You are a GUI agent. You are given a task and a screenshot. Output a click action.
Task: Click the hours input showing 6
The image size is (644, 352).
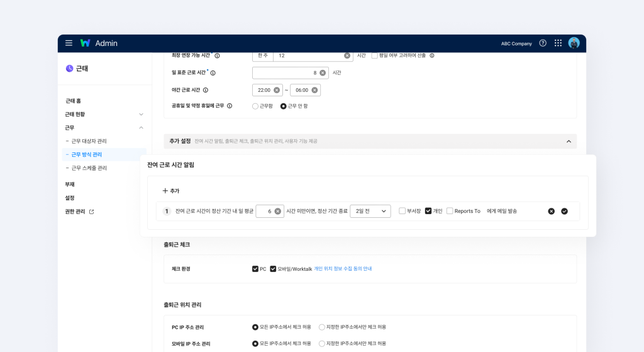click(269, 211)
